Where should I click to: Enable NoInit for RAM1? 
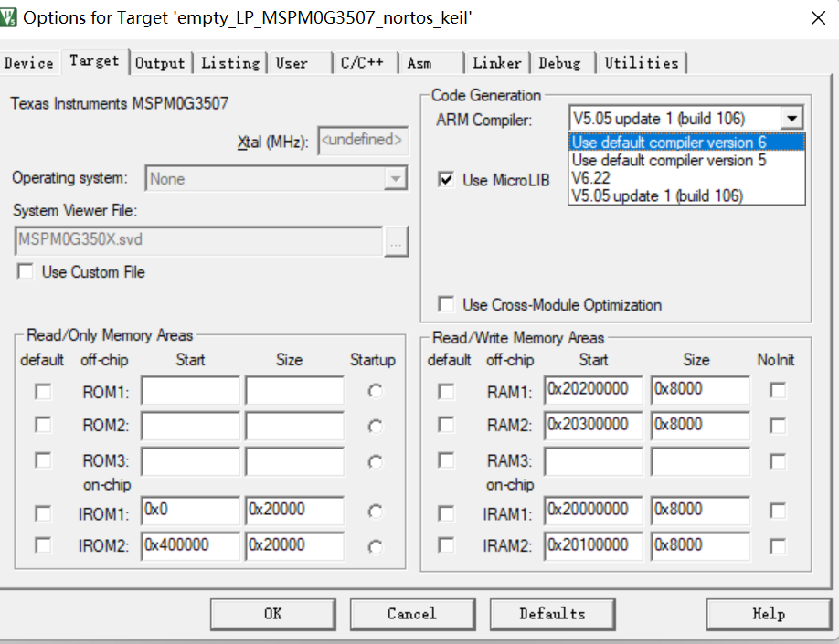click(x=778, y=390)
